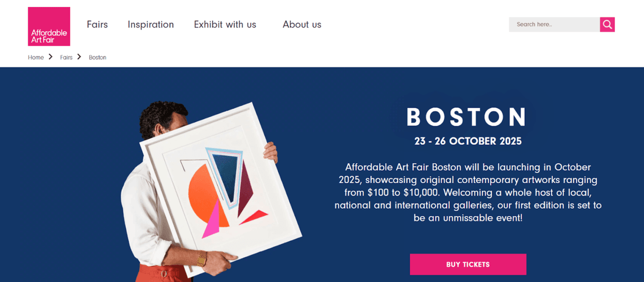Click the 23 - 26 October 2025 date
Screen dimensions: 644x282
pyautogui.click(x=468, y=141)
